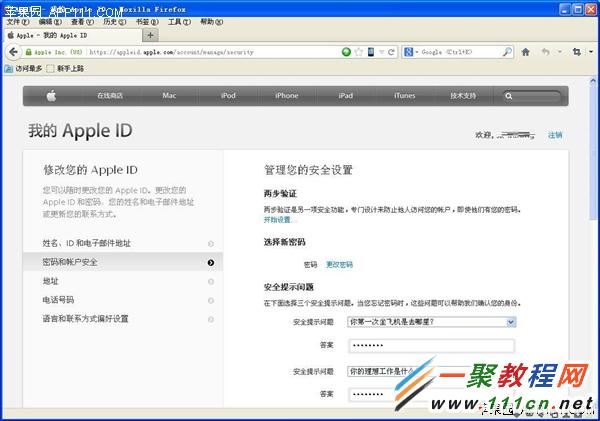The width and height of the screenshot is (600, 421).
Task: Open the 编辑 menu
Action: point(50,22)
